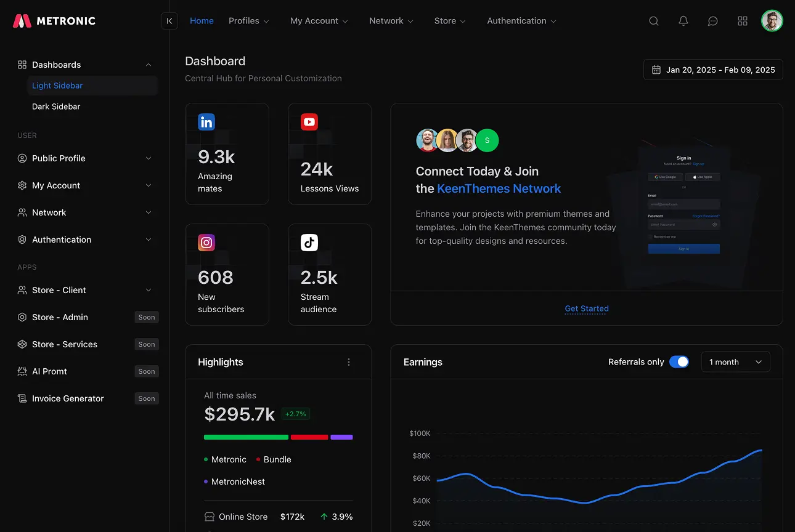Select Dark Sidebar in the sidebar
Viewport: 795px width, 532px height.
tap(92, 107)
